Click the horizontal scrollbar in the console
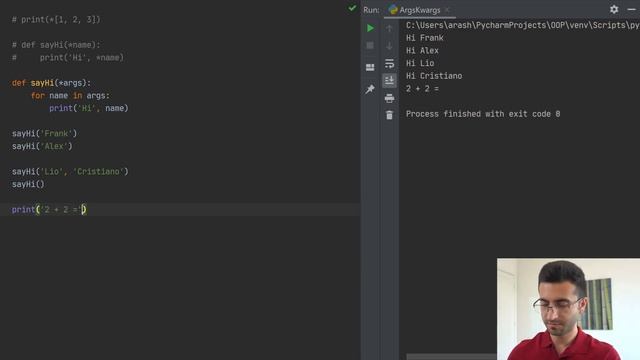 click(x=451, y=357)
